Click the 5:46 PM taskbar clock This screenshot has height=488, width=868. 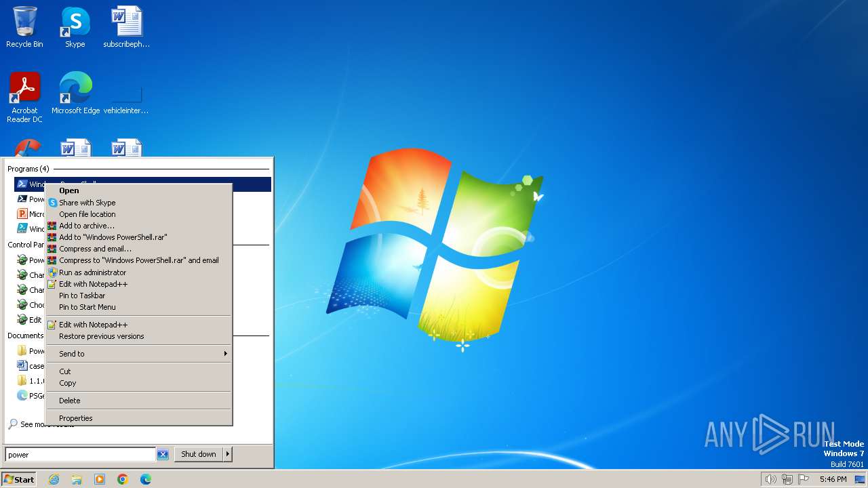click(x=833, y=479)
